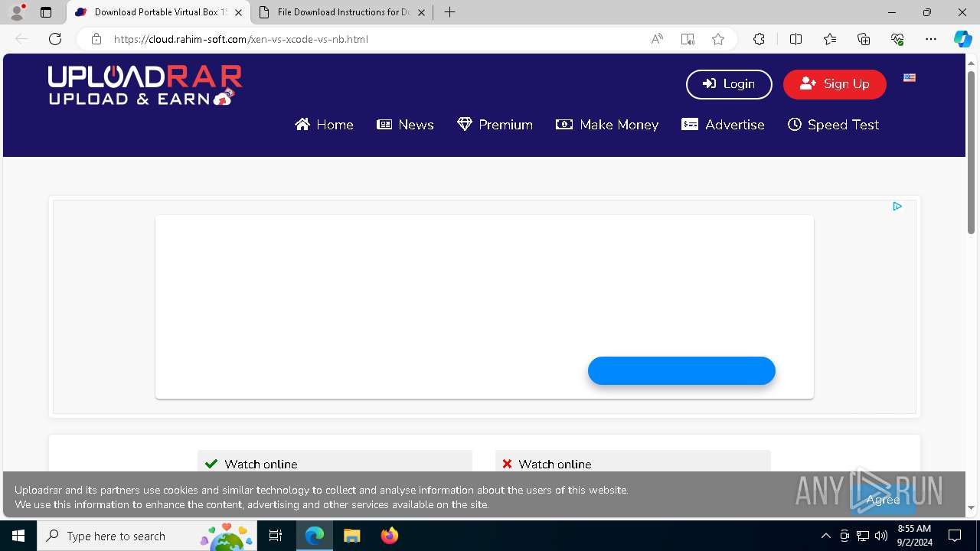Open the Premium menu item

click(495, 125)
